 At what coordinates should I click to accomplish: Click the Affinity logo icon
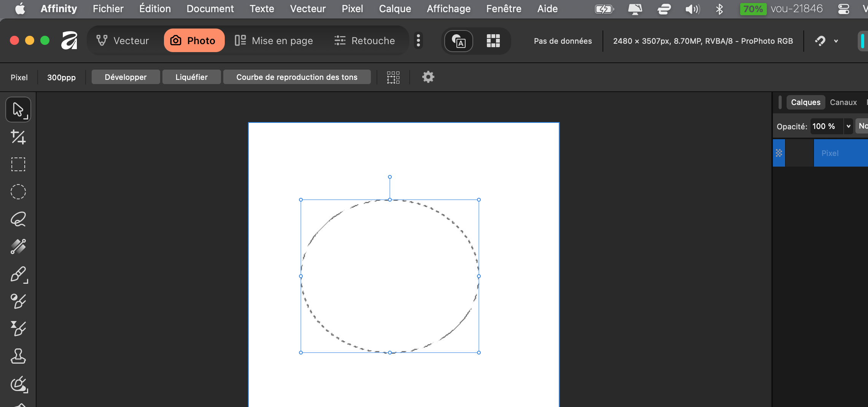coord(69,40)
